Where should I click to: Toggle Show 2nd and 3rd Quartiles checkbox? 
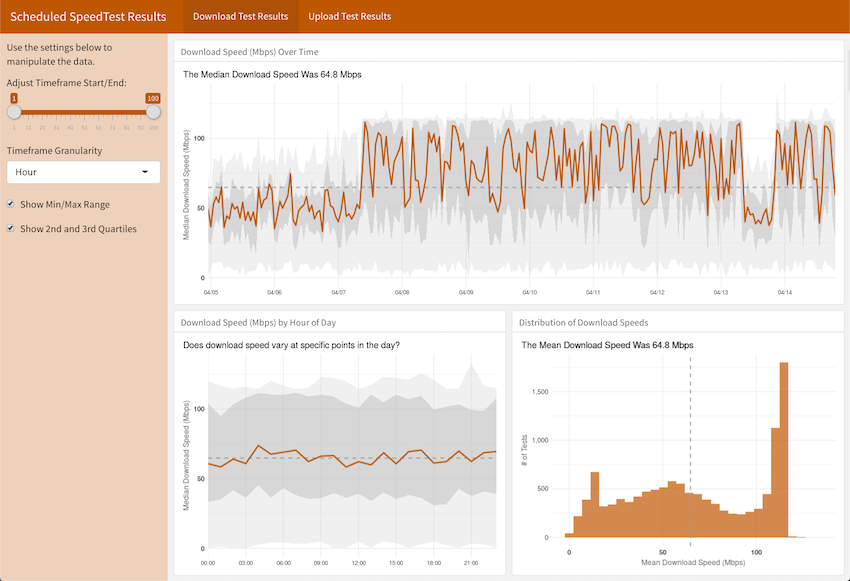click(10, 228)
